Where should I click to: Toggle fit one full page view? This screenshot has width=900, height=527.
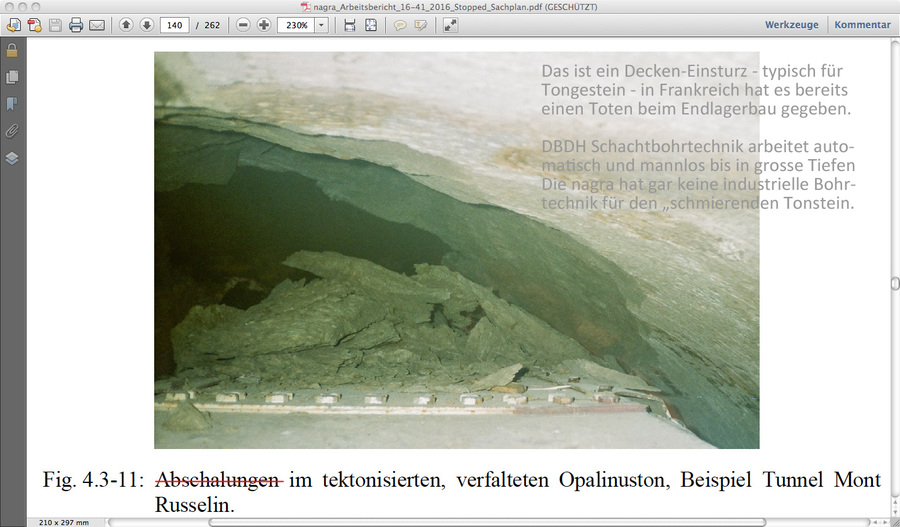pyautogui.click(x=371, y=25)
